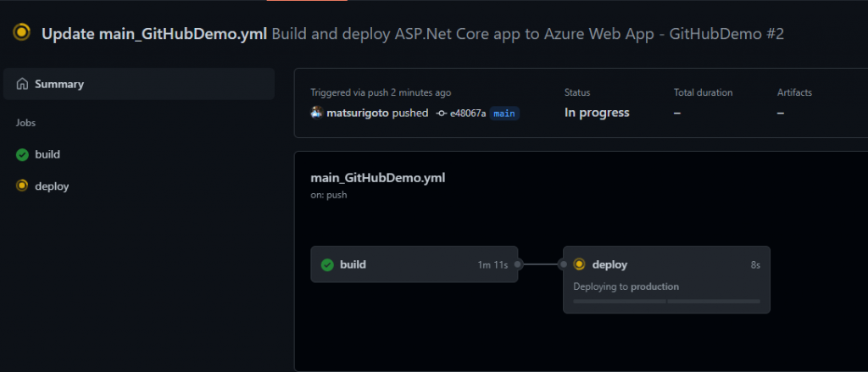
Task: Click the in-progress icon beside deploy in Jobs list
Action: (22, 186)
